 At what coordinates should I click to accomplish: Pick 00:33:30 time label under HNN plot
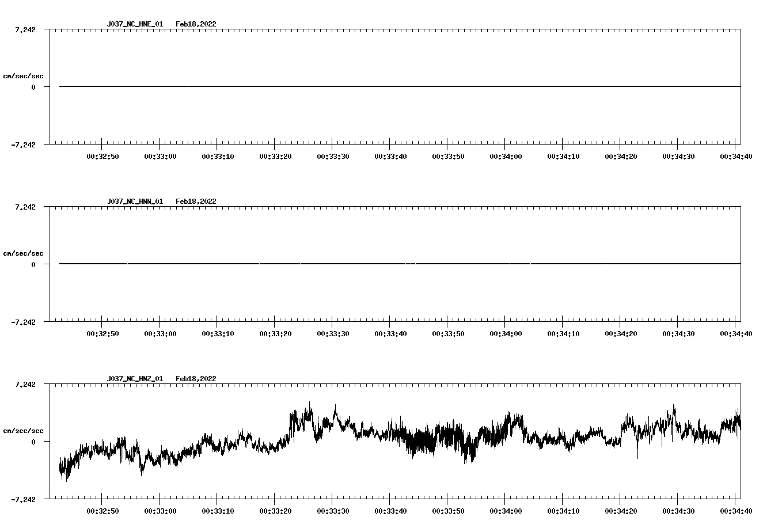333,333
